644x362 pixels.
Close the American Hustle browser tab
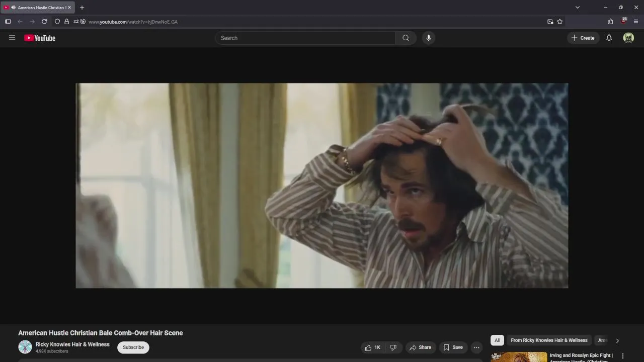point(69,8)
